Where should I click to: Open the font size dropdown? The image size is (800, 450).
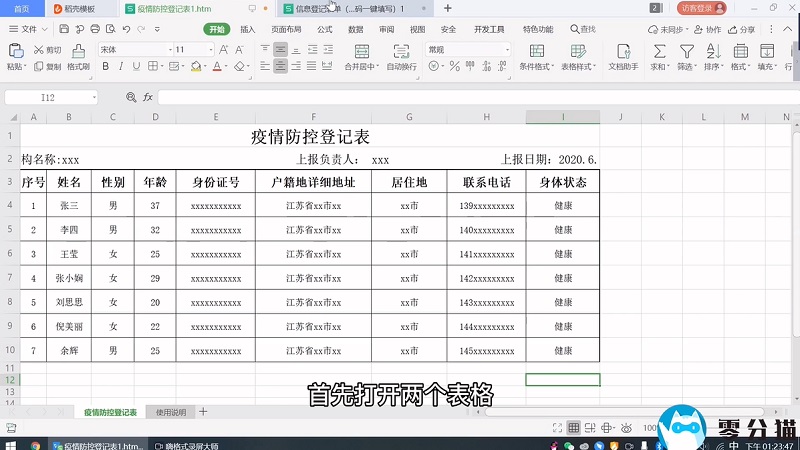point(208,49)
